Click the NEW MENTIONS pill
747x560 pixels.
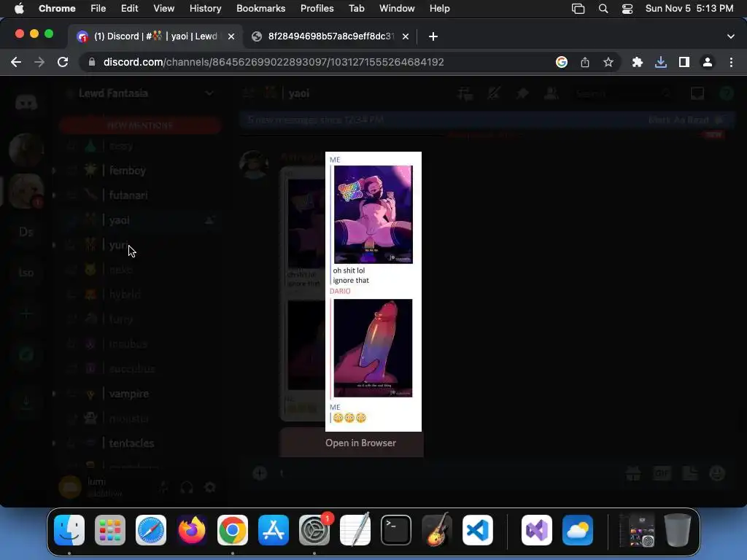coord(140,125)
